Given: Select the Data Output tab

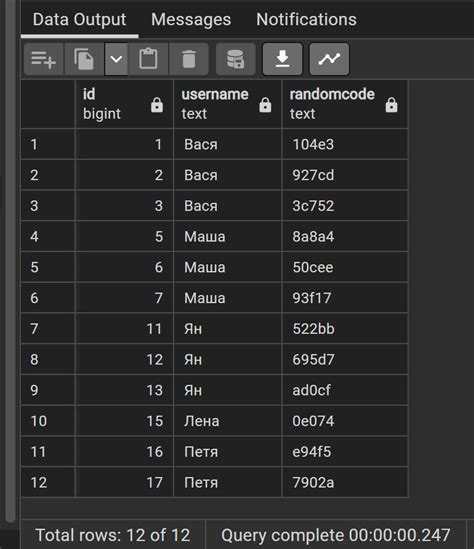Looking at the screenshot, I should tap(79, 19).
